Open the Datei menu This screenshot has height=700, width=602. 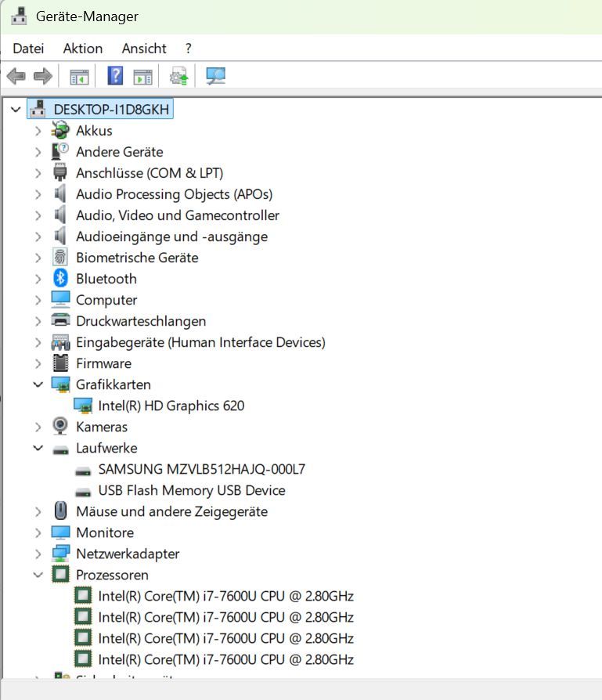tap(28, 49)
